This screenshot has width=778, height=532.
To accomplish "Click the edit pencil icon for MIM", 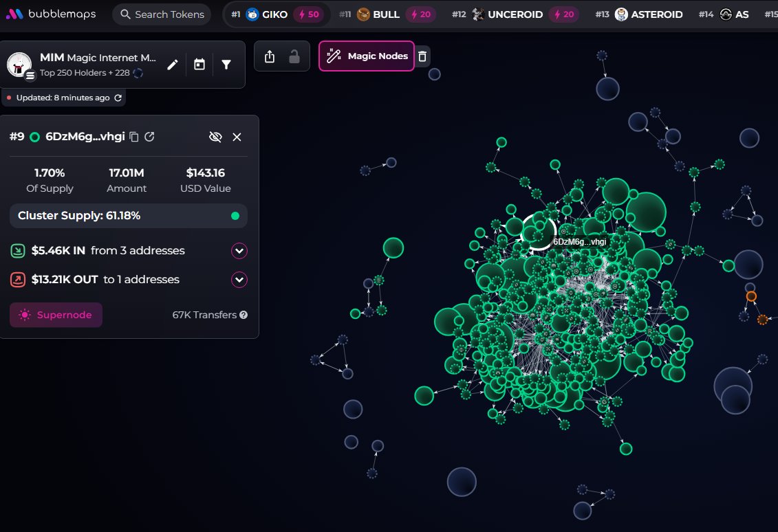I will (173, 65).
